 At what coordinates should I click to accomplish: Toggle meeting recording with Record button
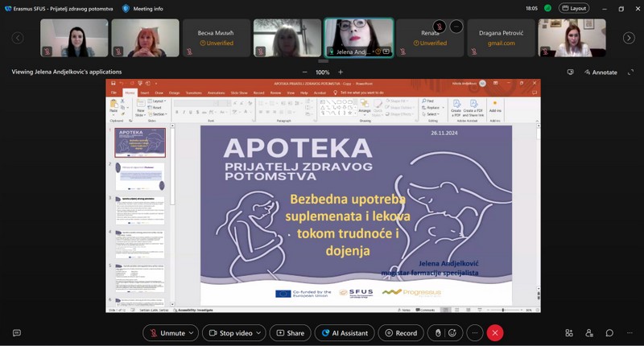(x=401, y=333)
